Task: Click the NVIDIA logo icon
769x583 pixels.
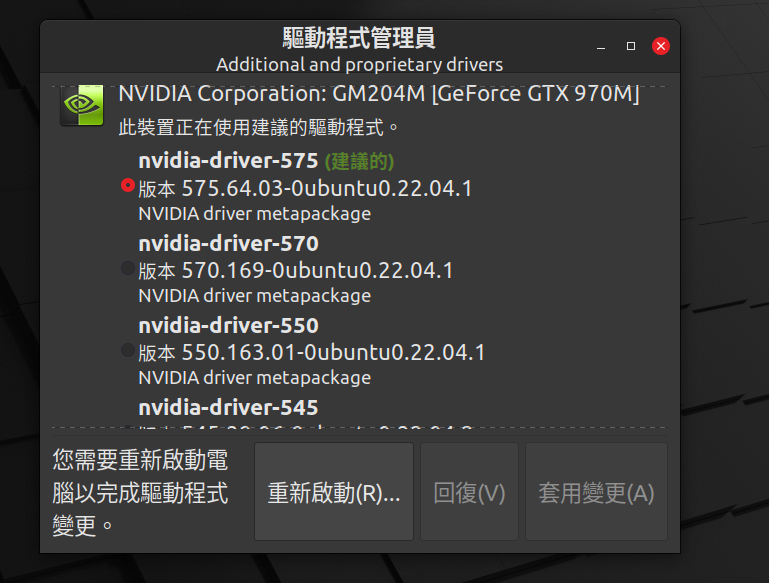Action: [x=82, y=105]
